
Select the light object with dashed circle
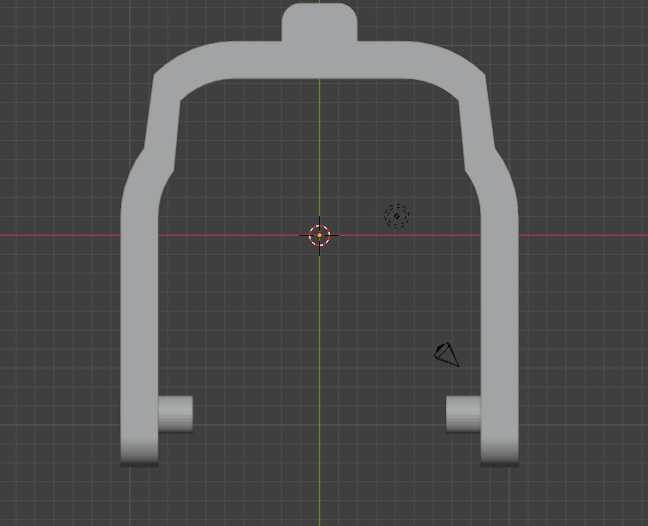(397, 216)
